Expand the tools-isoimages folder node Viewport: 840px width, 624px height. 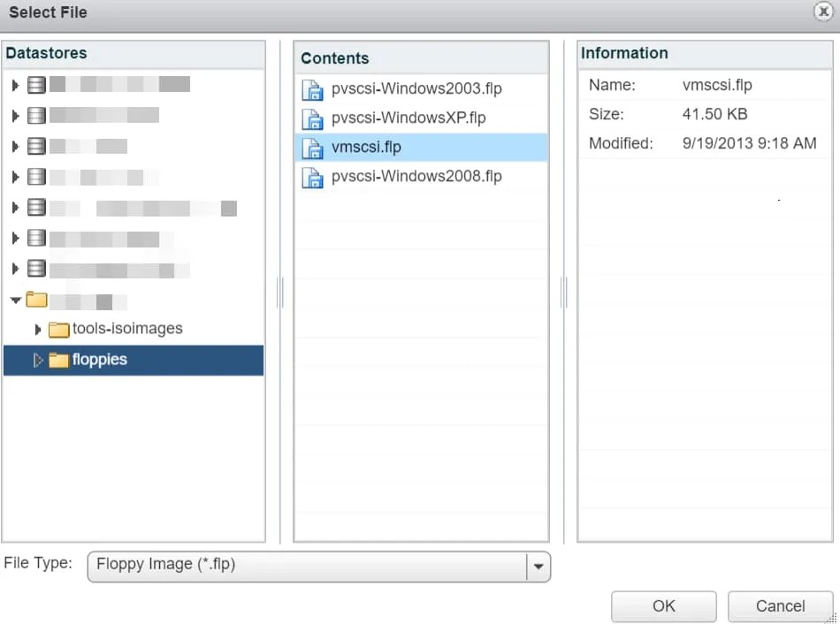[39, 328]
